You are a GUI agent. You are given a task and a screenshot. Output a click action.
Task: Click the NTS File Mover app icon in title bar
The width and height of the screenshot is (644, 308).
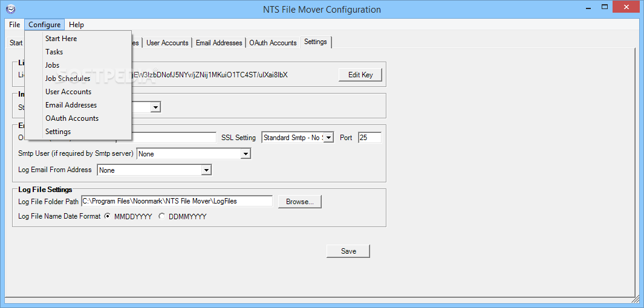tap(11, 8)
